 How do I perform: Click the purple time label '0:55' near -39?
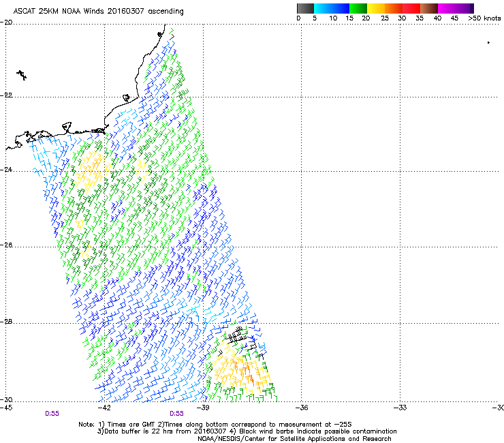(x=176, y=414)
